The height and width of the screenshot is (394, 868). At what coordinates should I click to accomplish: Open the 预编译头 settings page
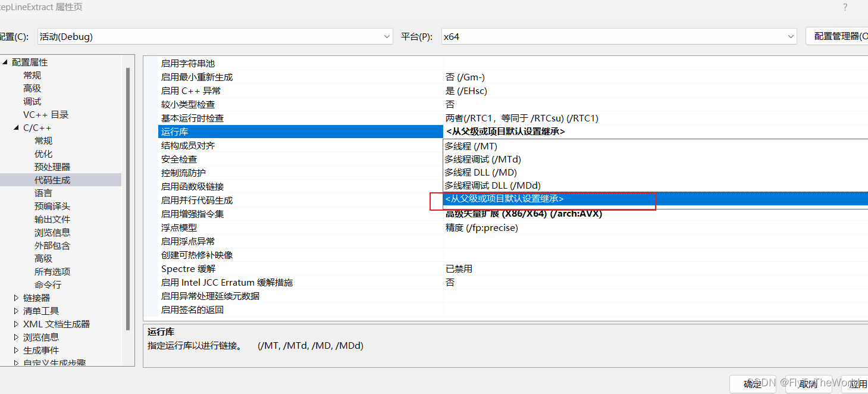coord(51,206)
